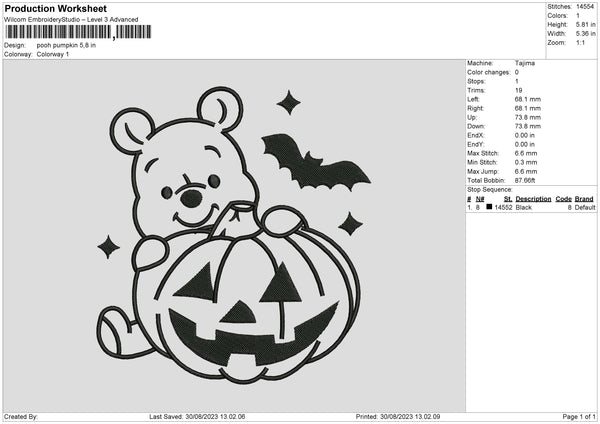
Task: Click the black thread color swatch
Action: pyautogui.click(x=489, y=207)
